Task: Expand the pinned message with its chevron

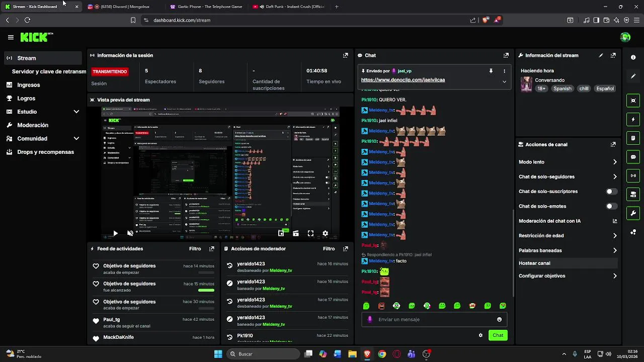Action: point(504,81)
